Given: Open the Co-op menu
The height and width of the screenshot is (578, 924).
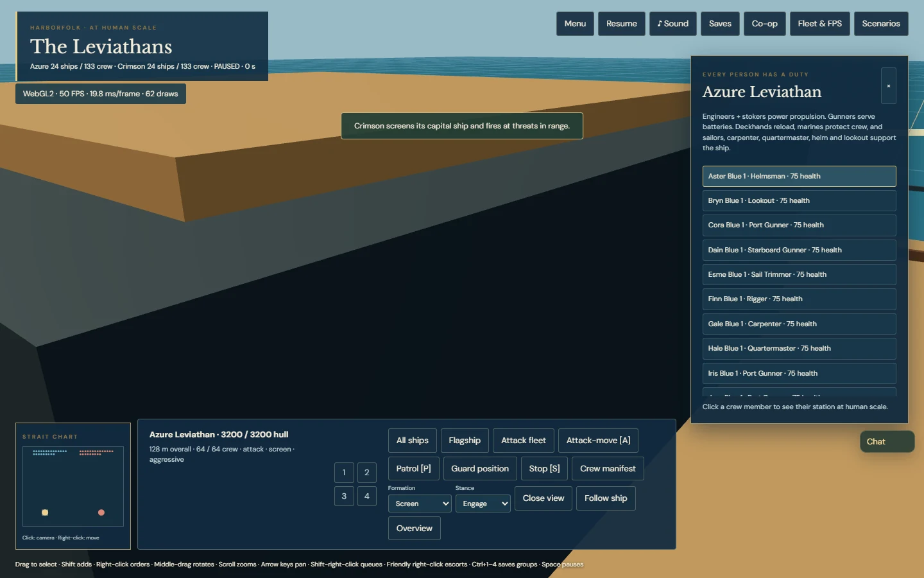Looking at the screenshot, I should click(765, 24).
